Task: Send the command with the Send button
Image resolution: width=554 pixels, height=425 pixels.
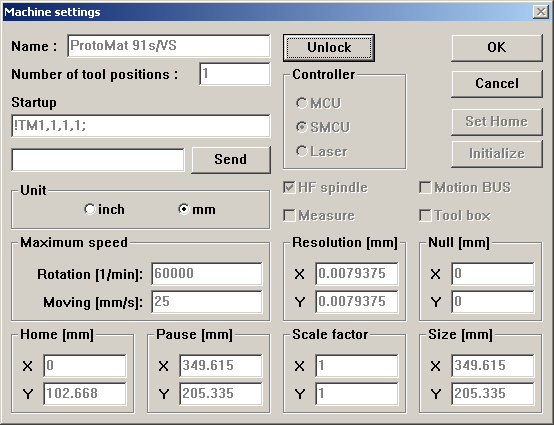Action: pyautogui.click(x=231, y=160)
